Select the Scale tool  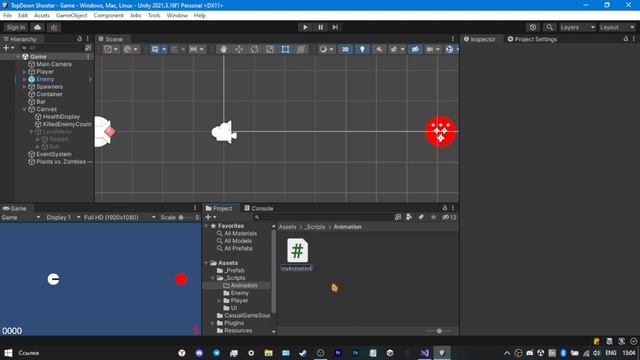(270, 49)
